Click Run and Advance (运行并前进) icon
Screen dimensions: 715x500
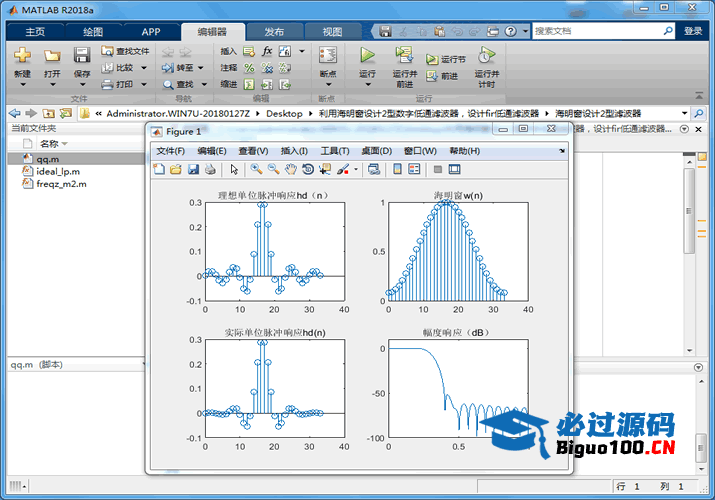point(404,55)
